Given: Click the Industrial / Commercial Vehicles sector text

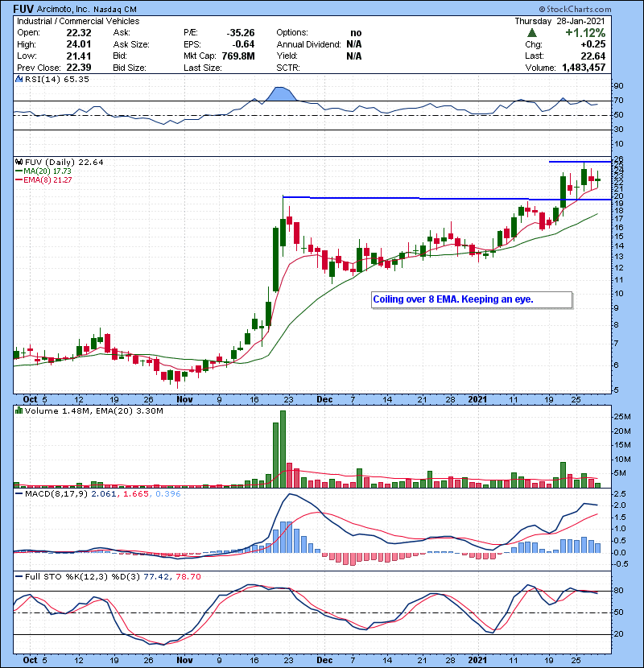Looking at the screenshot, I should click(78, 21).
